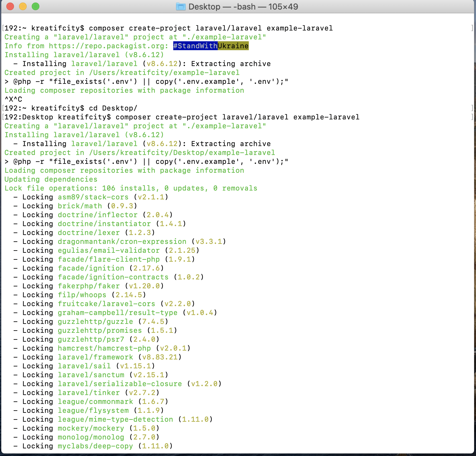This screenshot has width=476, height=456.
Task: Click 'Lock file operations: 106 installs' line
Action: coord(131,188)
